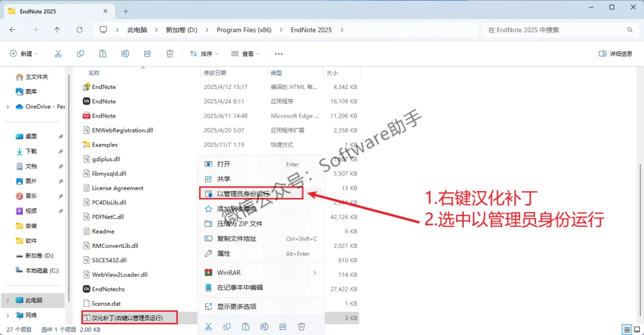Click the Copy icon in the toolbar
This screenshot has width=644, height=335.
[80, 54]
